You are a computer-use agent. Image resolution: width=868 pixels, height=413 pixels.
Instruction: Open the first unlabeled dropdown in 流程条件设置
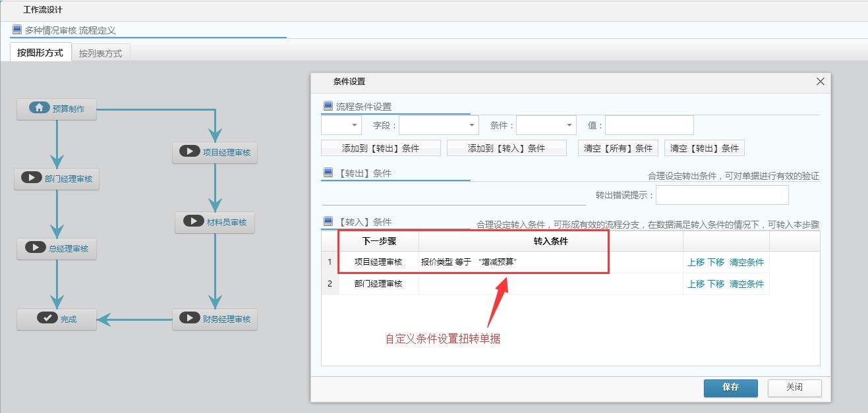341,125
